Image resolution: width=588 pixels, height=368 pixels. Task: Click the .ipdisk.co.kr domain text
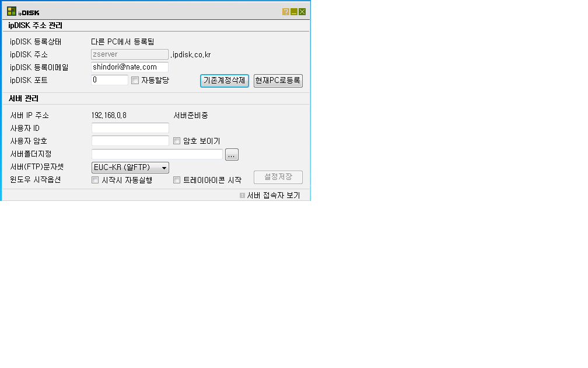(191, 55)
